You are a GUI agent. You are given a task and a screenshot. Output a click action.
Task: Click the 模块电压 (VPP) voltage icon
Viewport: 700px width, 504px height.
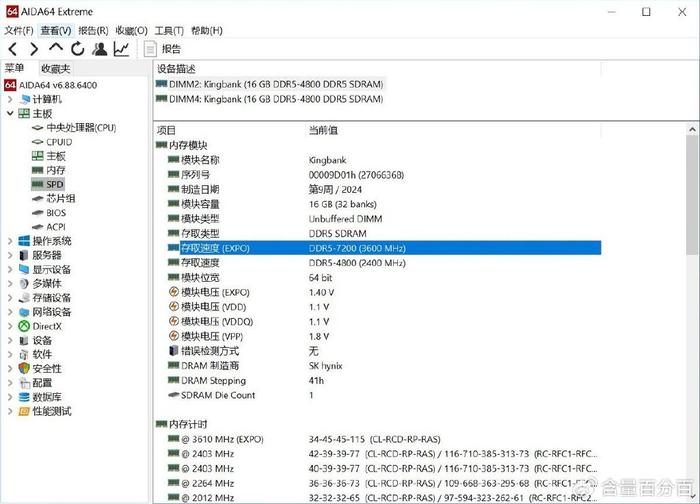point(174,336)
